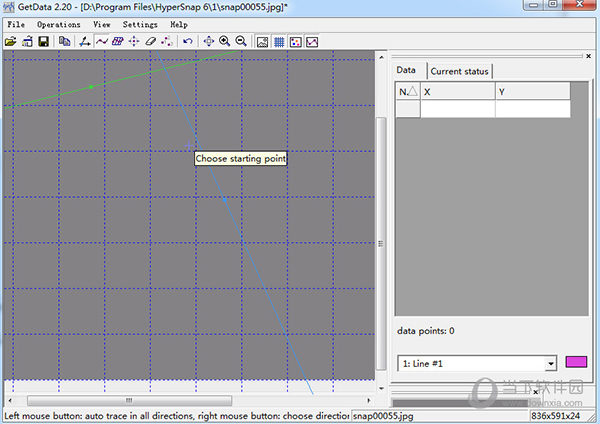Click the pan/move view icon
Viewport: 600px width, 424px height.
pyautogui.click(x=209, y=41)
